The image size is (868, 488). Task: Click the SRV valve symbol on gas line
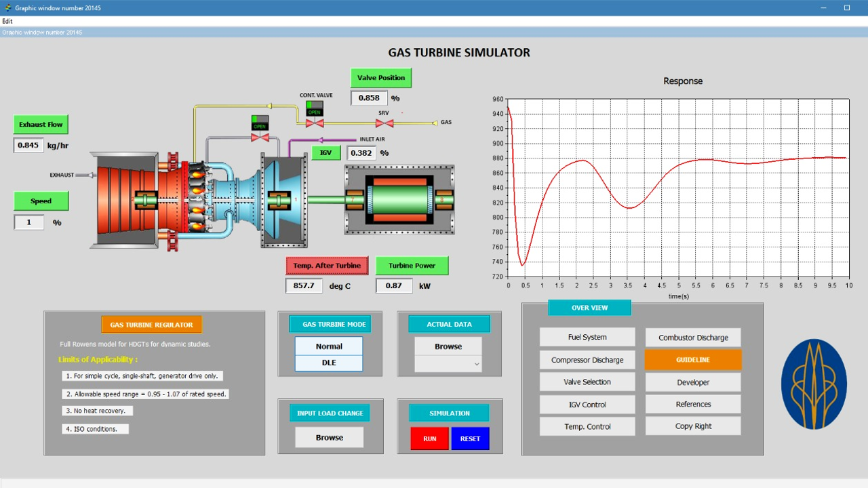(x=384, y=123)
